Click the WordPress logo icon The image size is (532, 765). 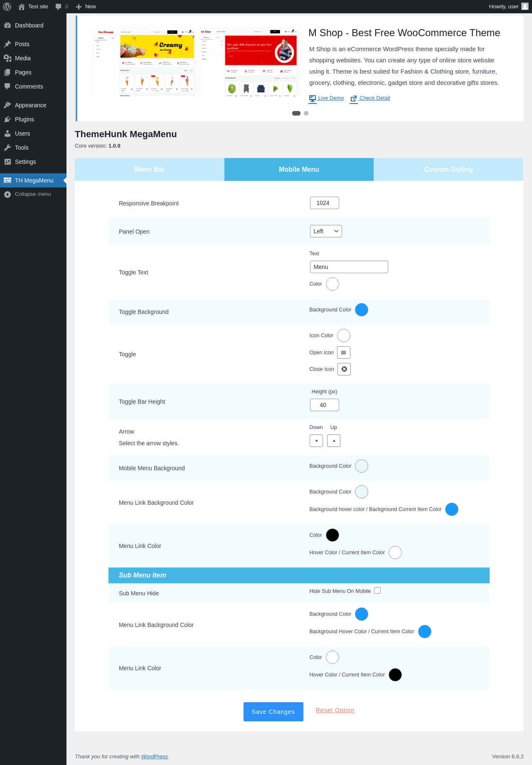pos(7,7)
